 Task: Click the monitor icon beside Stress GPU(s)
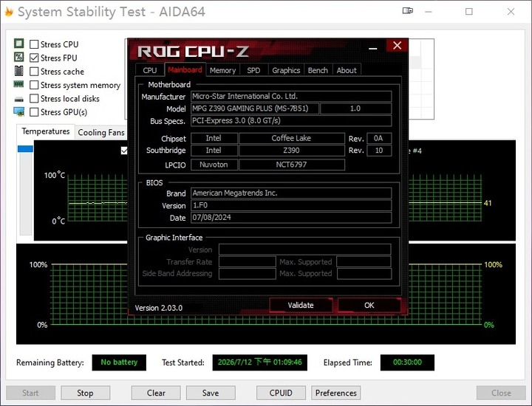click(x=19, y=111)
